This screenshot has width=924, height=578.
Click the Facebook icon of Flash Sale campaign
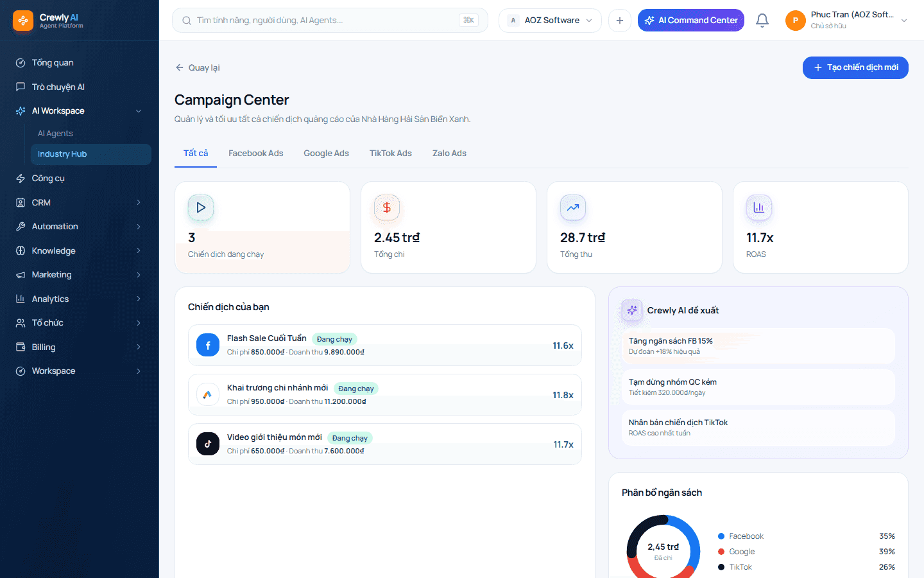click(208, 345)
